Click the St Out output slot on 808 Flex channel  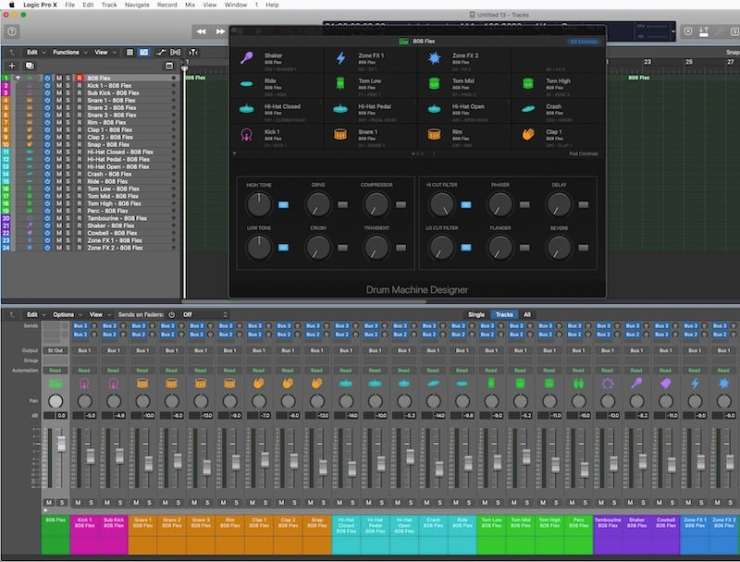55,351
